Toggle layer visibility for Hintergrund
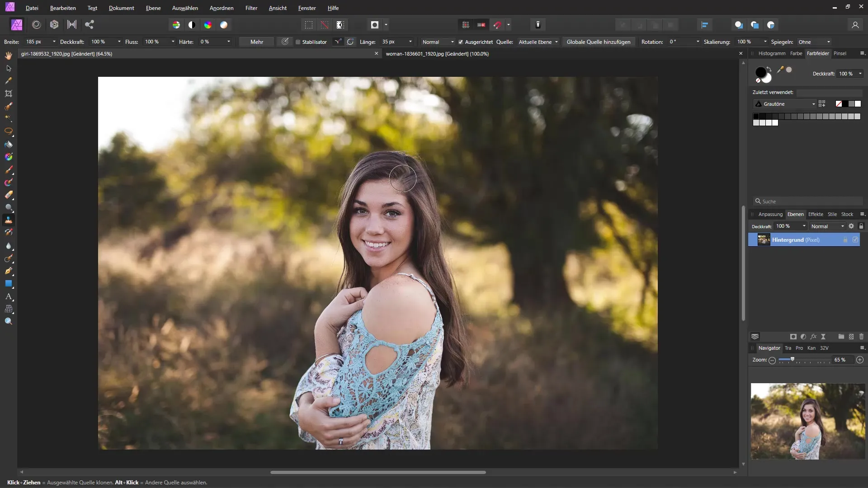 coord(856,239)
